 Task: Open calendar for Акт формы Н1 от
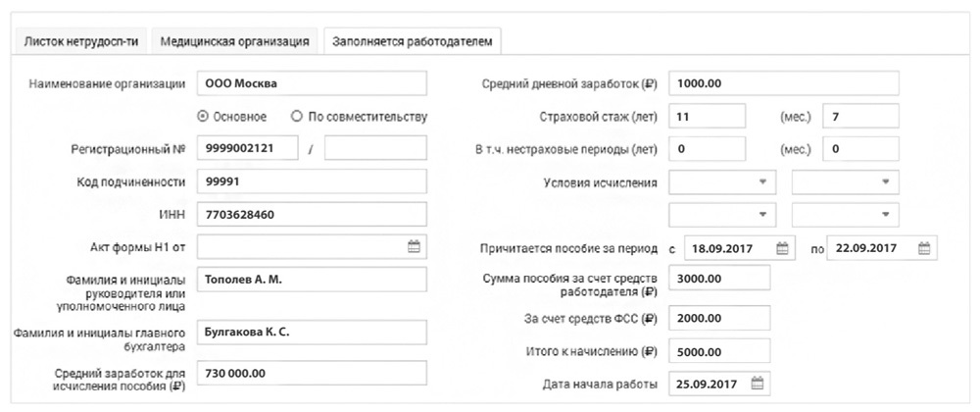click(x=414, y=247)
